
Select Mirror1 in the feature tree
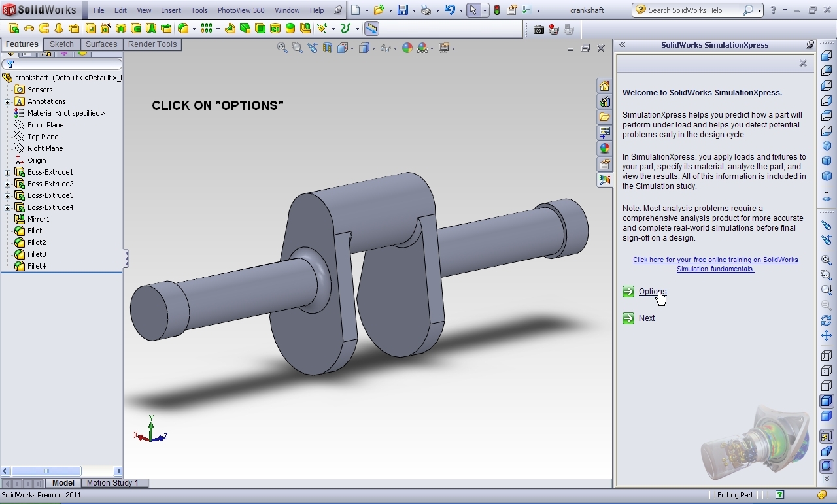coord(39,219)
